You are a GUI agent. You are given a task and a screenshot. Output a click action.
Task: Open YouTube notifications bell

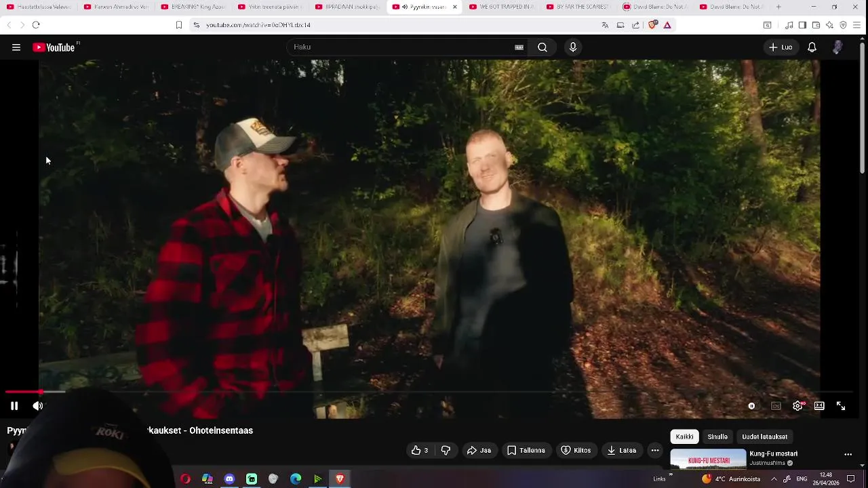click(x=812, y=47)
